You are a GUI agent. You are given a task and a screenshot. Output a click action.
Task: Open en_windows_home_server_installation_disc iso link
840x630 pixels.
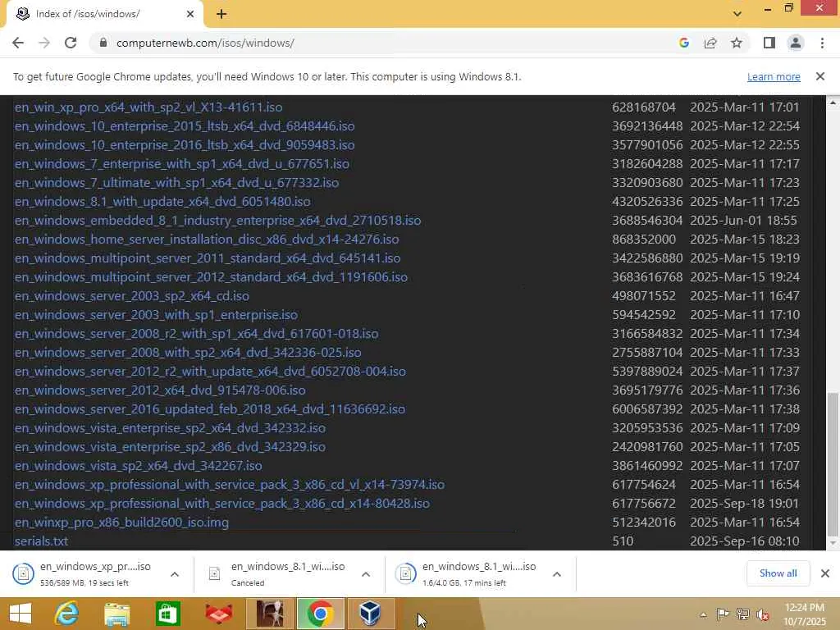206,239
